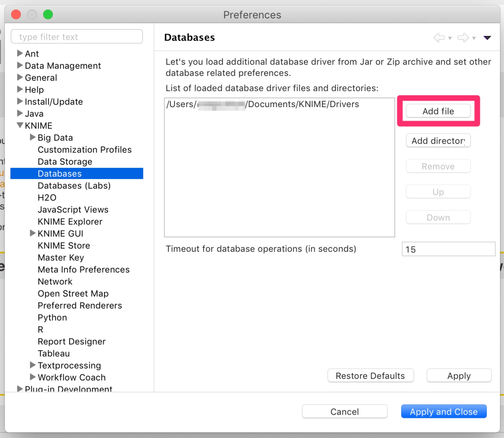
Task: Collapse the KNIME tree node
Action: 20,125
